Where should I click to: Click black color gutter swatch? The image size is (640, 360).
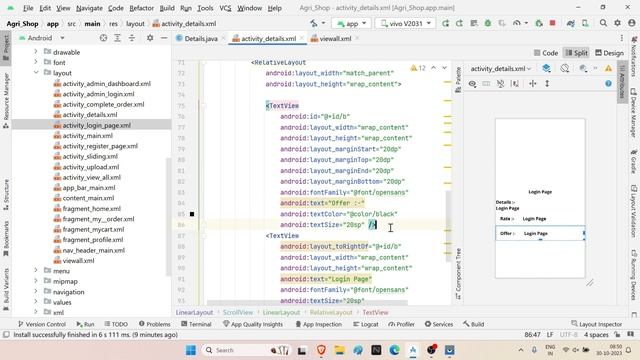click(192, 214)
